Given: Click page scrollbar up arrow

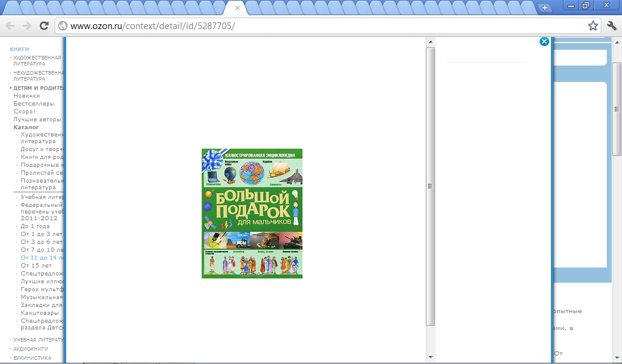Looking at the screenshot, I should click(x=617, y=42).
